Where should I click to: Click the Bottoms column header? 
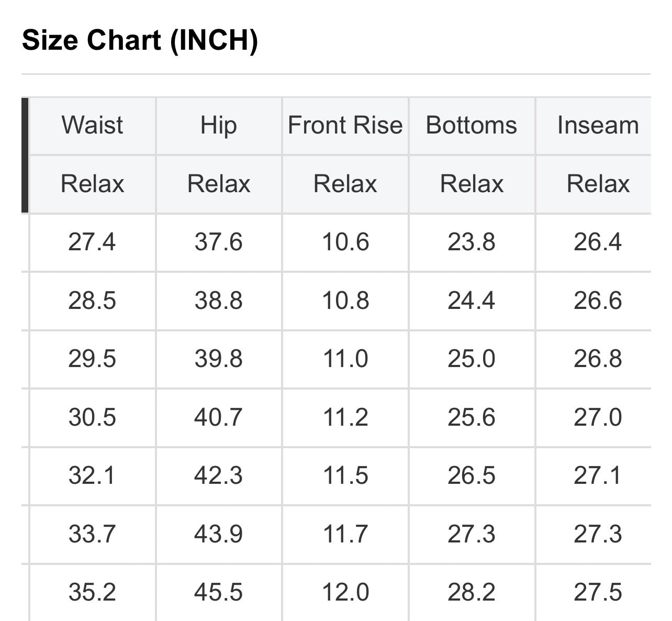(472, 126)
